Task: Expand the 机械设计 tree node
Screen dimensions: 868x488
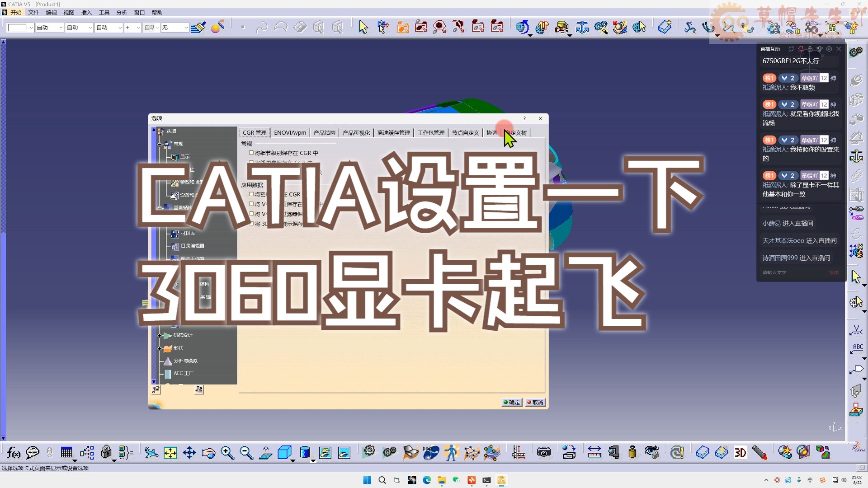Action: pyautogui.click(x=160, y=335)
